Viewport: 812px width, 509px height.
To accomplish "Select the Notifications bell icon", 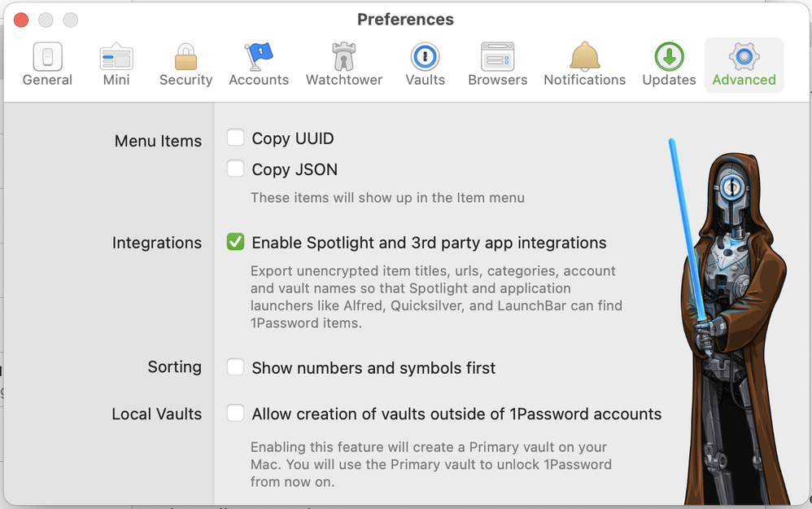I will point(584,57).
